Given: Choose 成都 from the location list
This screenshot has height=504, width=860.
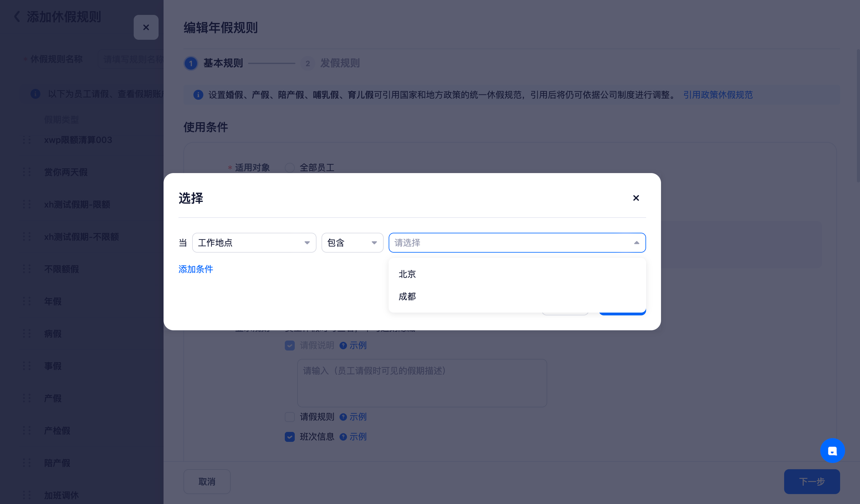Looking at the screenshot, I should point(407,296).
